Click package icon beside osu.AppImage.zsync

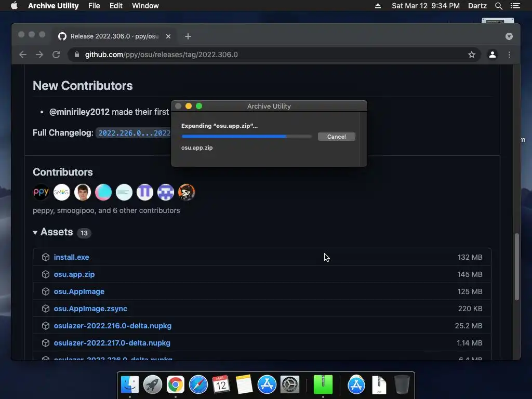tap(46, 309)
